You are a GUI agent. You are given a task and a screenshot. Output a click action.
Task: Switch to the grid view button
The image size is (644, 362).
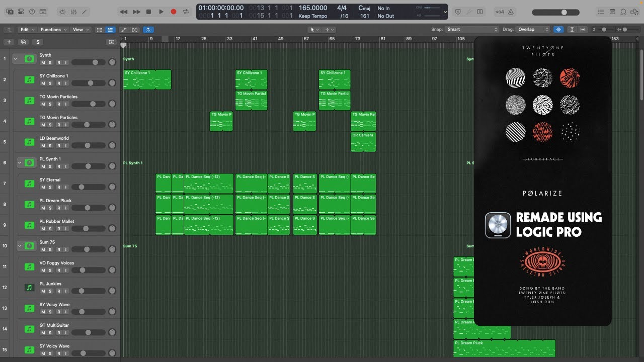(x=99, y=30)
